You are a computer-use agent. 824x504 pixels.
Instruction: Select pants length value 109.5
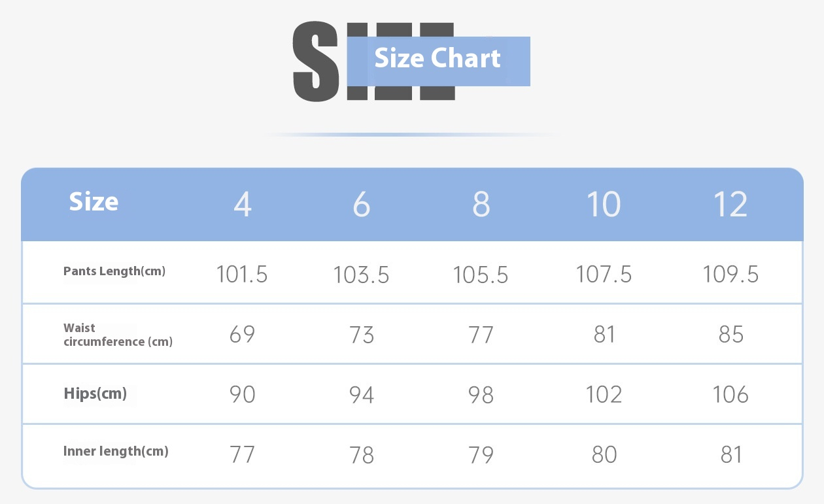(x=730, y=275)
